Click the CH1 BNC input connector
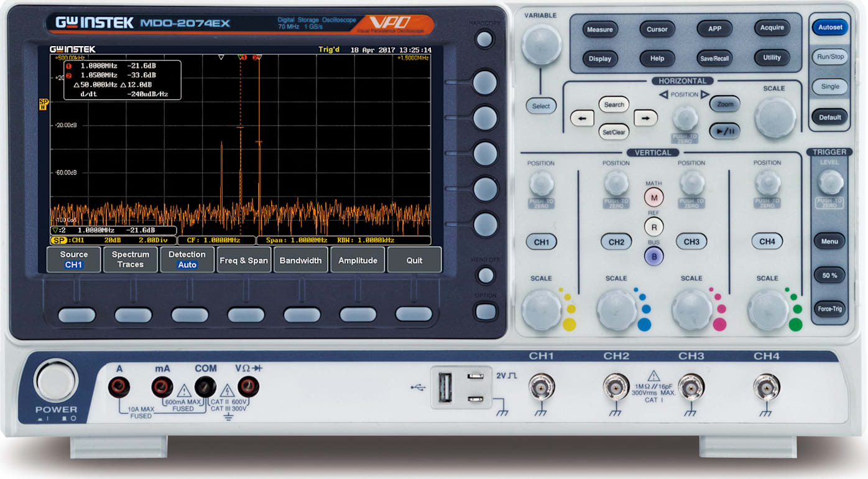Screen dimensions: 868x479 pos(542,388)
